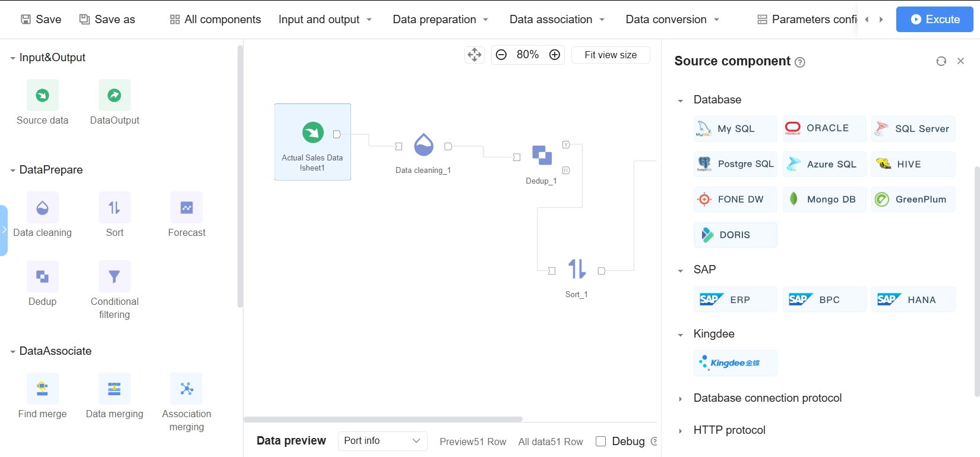Click the Dedup component in sidebar
This screenshot has height=457, width=980.
[43, 276]
